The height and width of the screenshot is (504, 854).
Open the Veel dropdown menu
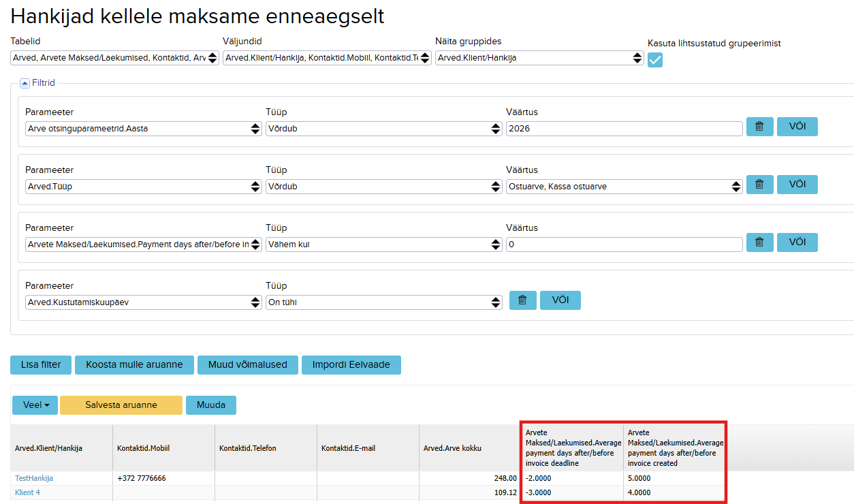[x=35, y=405]
